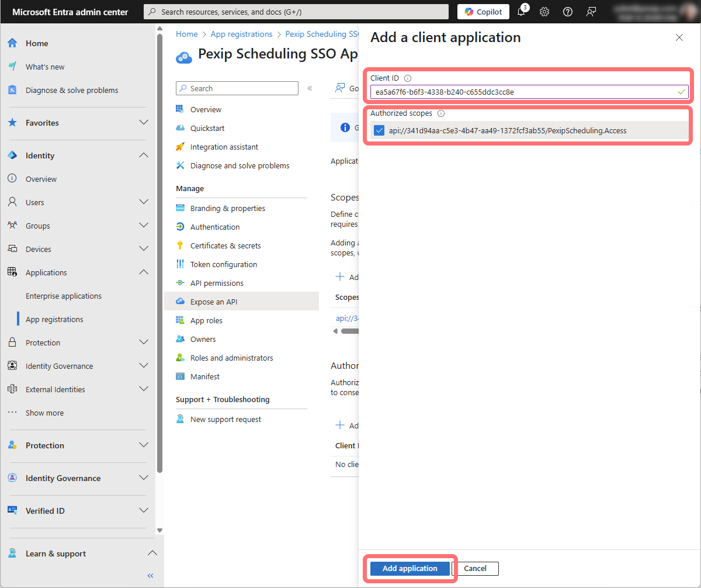The height and width of the screenshot is (588, 701).
Task: Expand the Users submenu
Action: (144, 202)
